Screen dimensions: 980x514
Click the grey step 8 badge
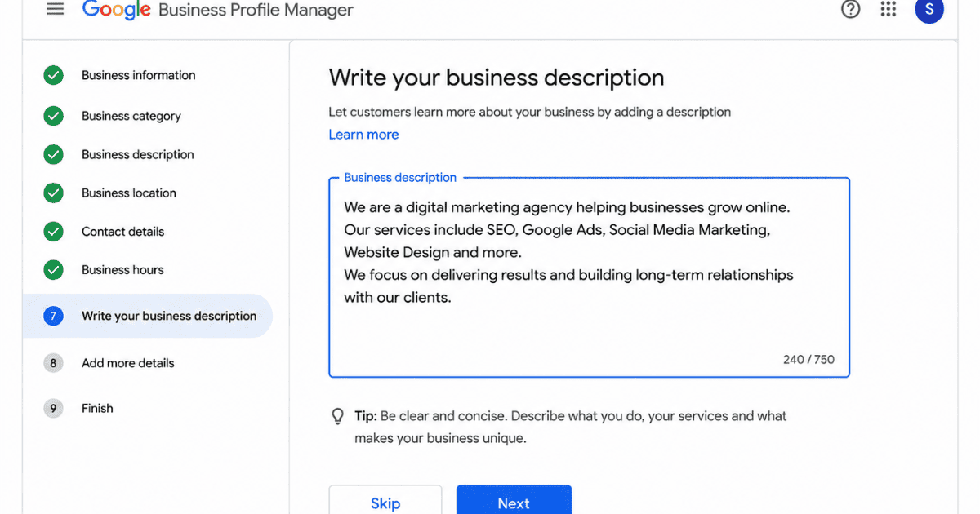pyautogui.click(x=53, y=363)
